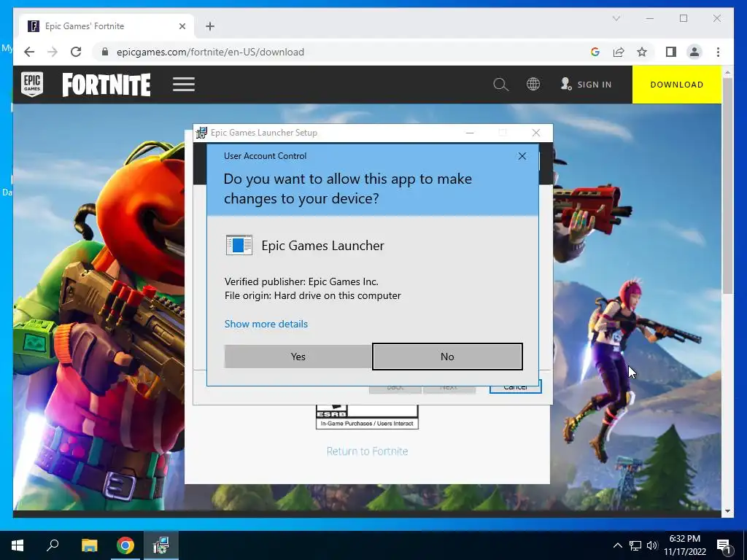Viewport: 747px width, 560px height.
Task: Close the Epic Games Launcher Setup window
Action: 536,133
